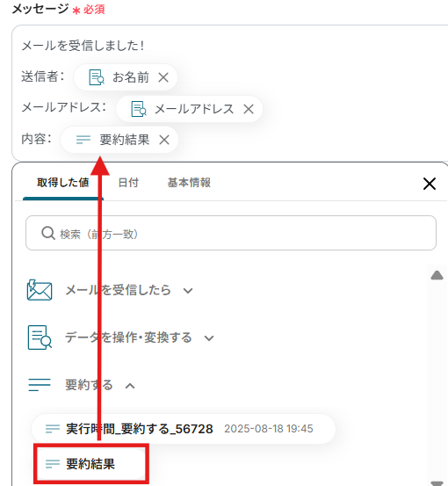Click the lines icon beside 要約結果 list item
This screenshot has width=448, height=486.
pos(53,464)
